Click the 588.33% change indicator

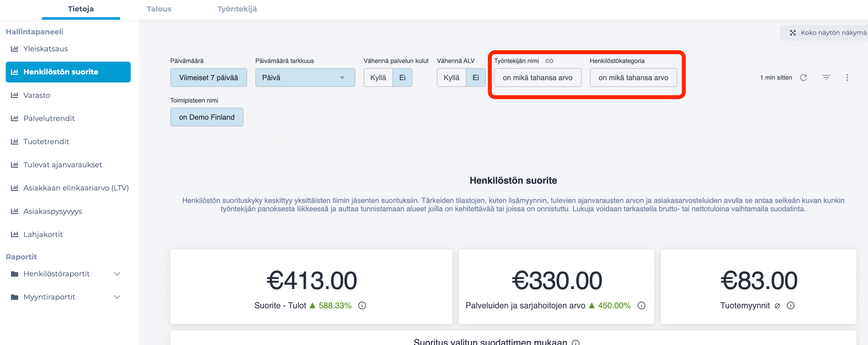(x=331, y=306)
